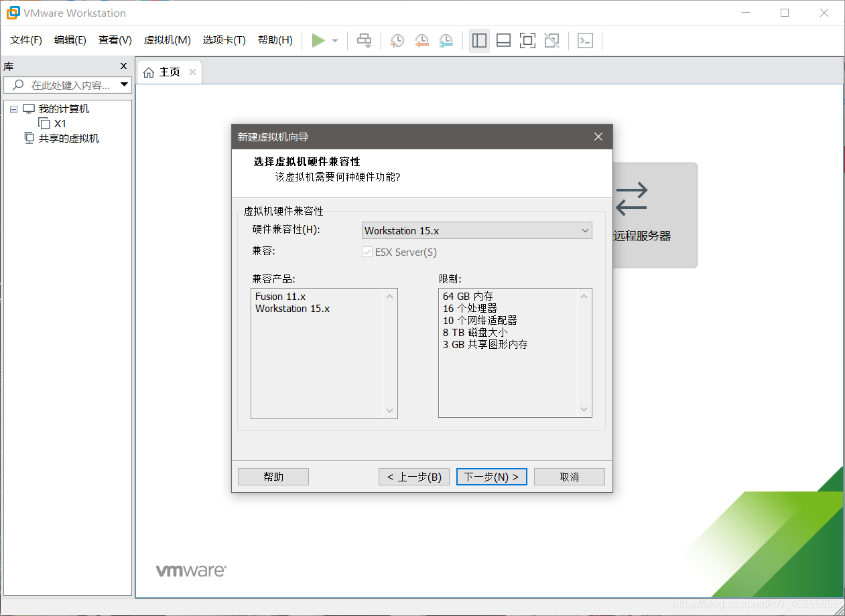The image size is (845, 616).
Task: Open the 文件(F) menu
Action: [x=26, y=40]
